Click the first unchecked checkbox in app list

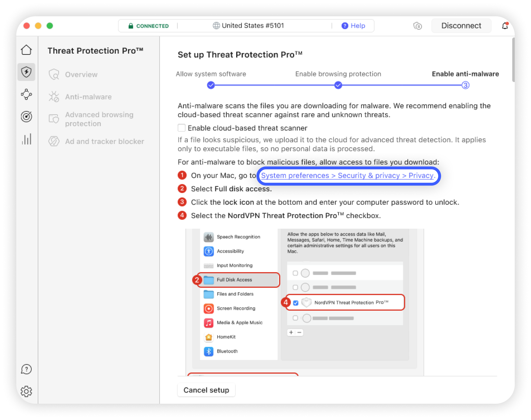[295, 273]
